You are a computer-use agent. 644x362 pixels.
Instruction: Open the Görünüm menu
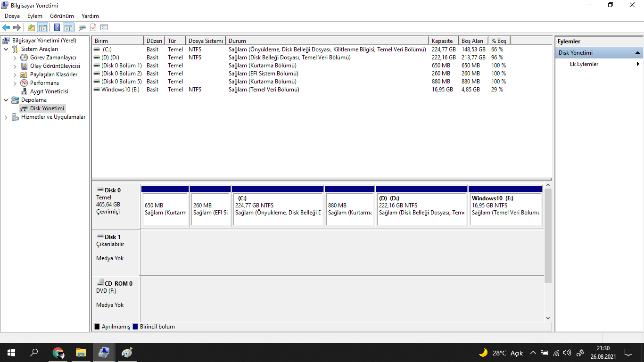62,16
